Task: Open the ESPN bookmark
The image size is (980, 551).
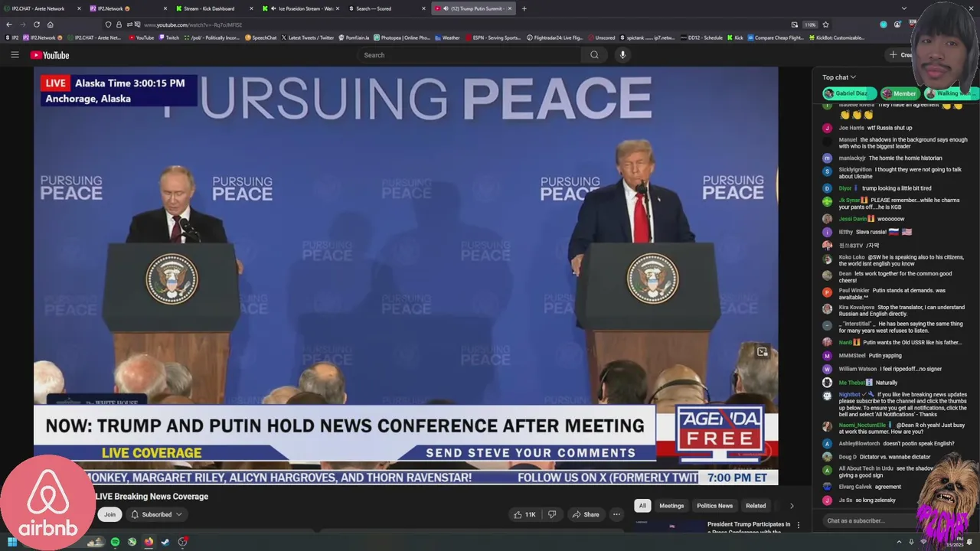Action: 492,37
